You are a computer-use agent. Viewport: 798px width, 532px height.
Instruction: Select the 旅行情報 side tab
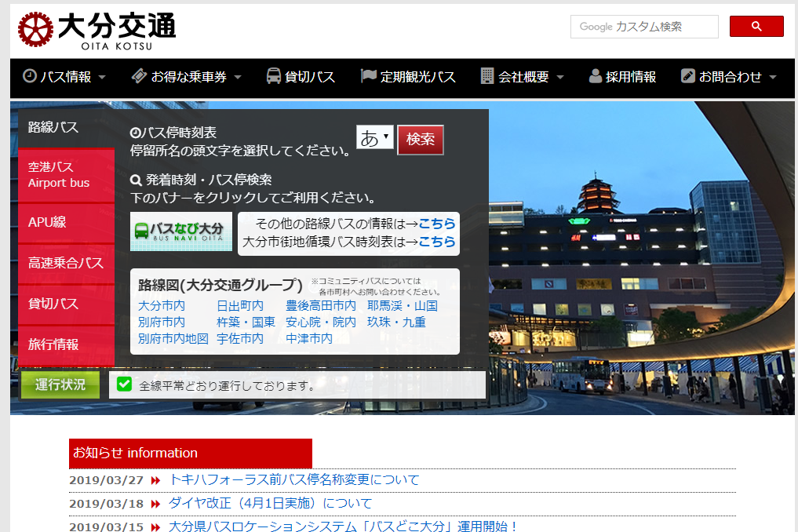pos(66,344)
